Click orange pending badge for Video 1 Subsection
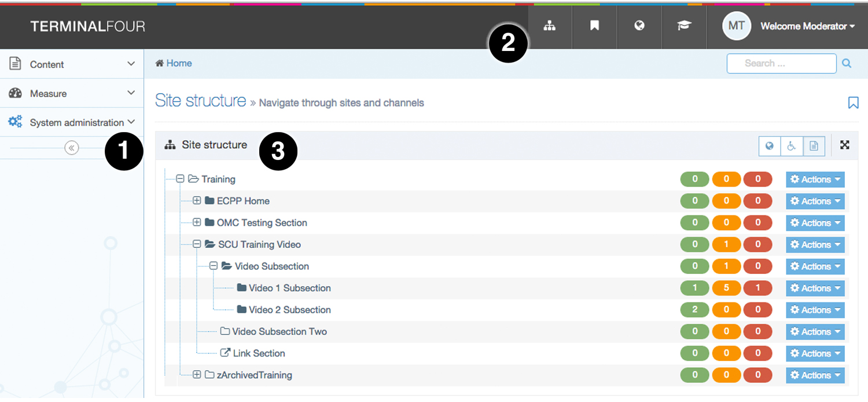Screen dimensions: 868x402 pos(726,288)
